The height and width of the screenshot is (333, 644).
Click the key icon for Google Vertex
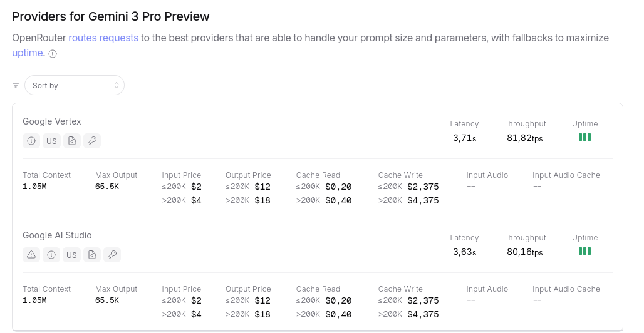point(92,141)
